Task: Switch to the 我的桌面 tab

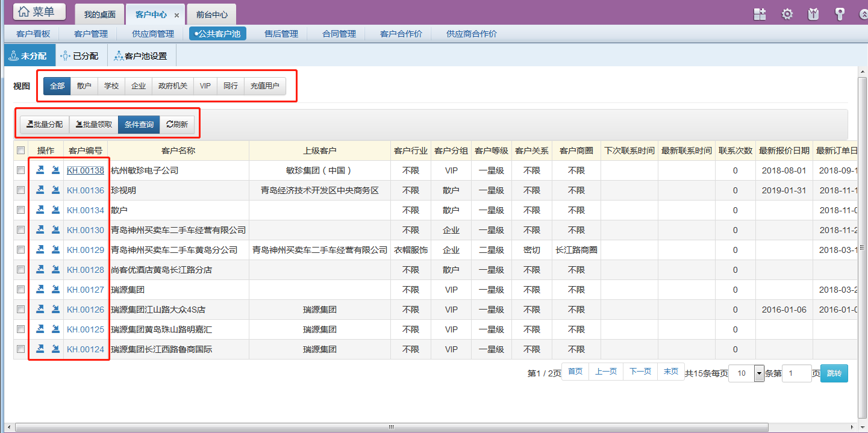Action: coord(99,14)
